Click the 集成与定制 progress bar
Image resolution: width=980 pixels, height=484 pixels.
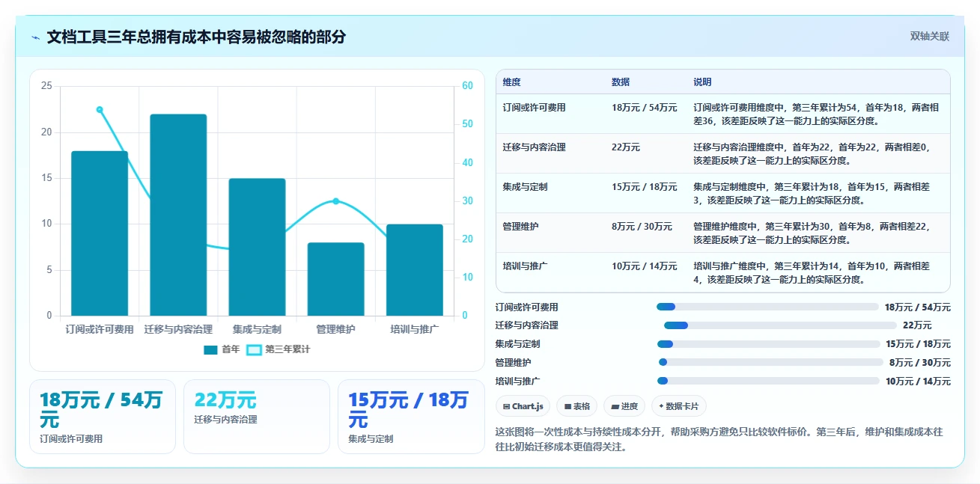click(x=768, y=344)
